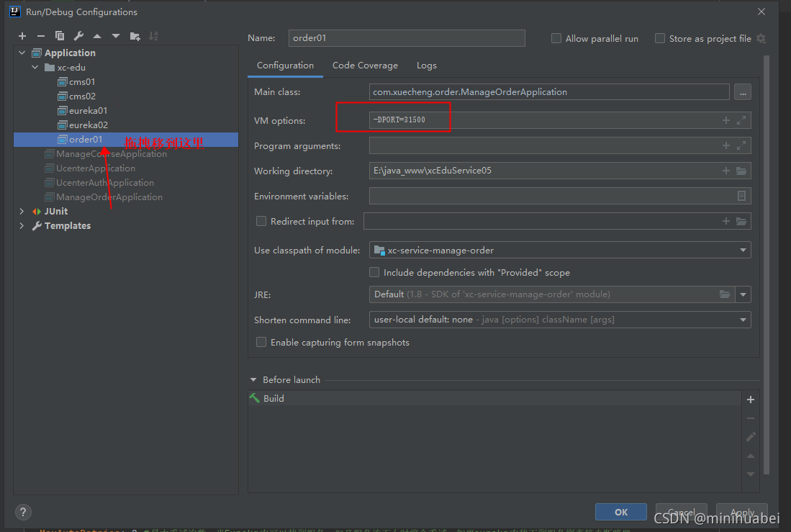Click the Main class input field
This screenshot has height=532, width=791.
tap(549, 92)
